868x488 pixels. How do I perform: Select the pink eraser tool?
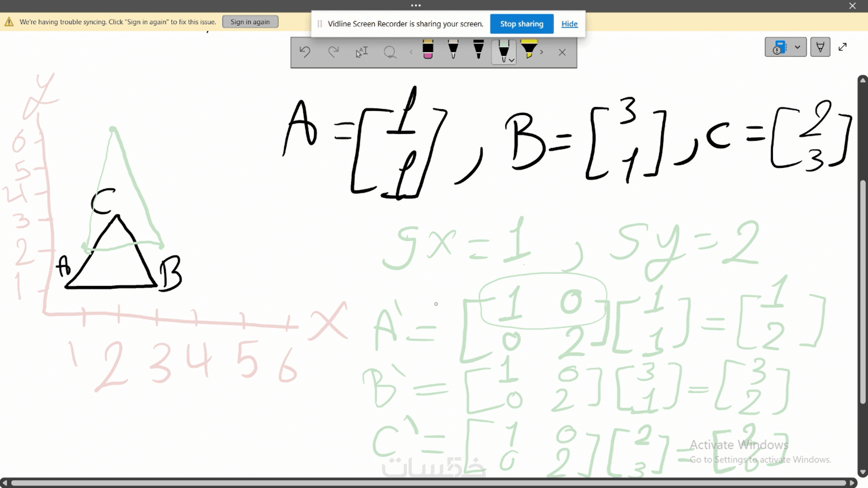(x=428, y=50)
